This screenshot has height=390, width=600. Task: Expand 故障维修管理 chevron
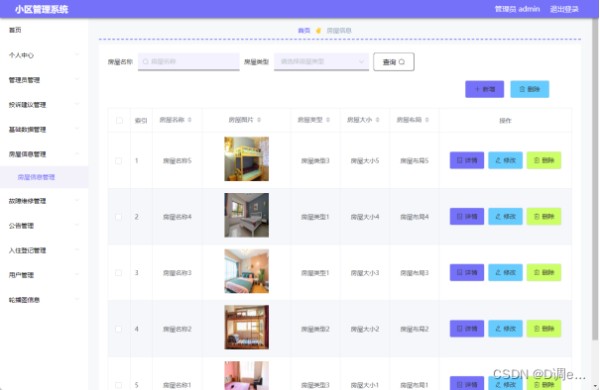[x=77, y=201]
